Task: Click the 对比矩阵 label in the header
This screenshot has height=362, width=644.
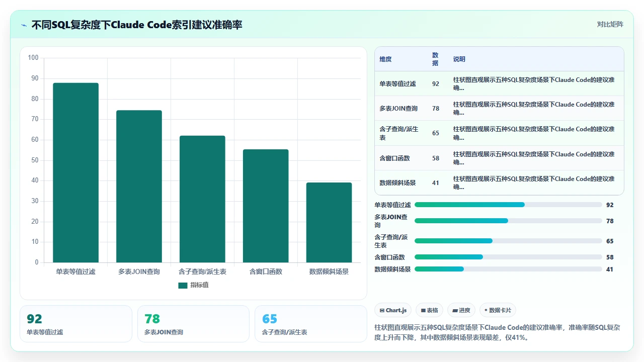Action: click(610, 24)
